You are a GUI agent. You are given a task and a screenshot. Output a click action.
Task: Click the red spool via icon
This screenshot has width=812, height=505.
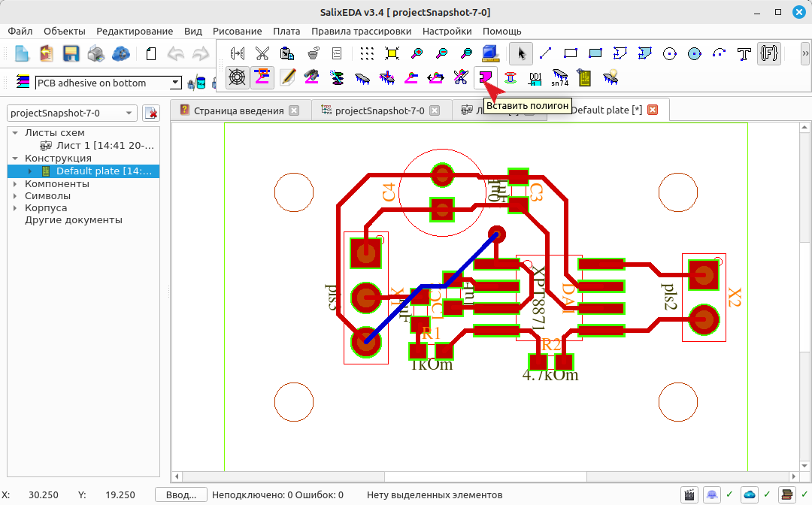[510, 79]
